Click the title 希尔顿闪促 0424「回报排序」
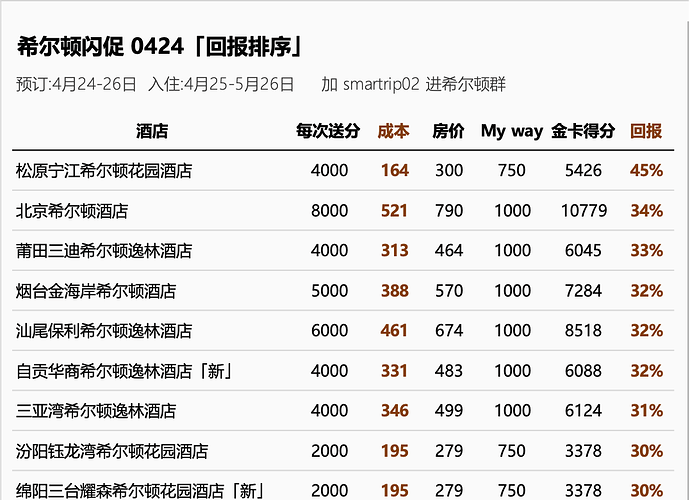This screenshot has height=500, width=690. coord(161,47)
